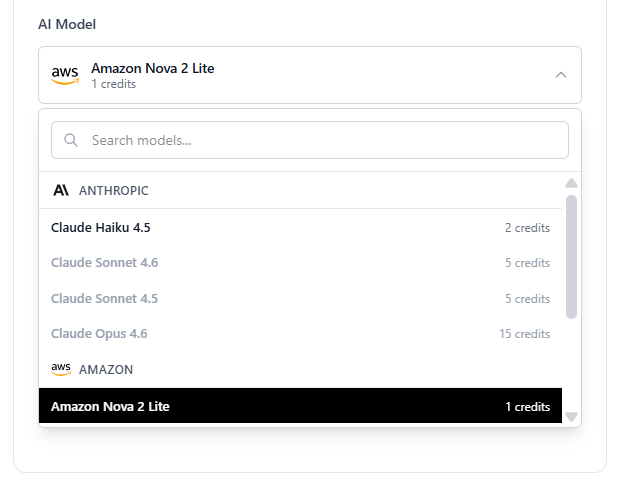Focus the Search models field
Screen dimensions: 627x490
(x=310, y=140)
